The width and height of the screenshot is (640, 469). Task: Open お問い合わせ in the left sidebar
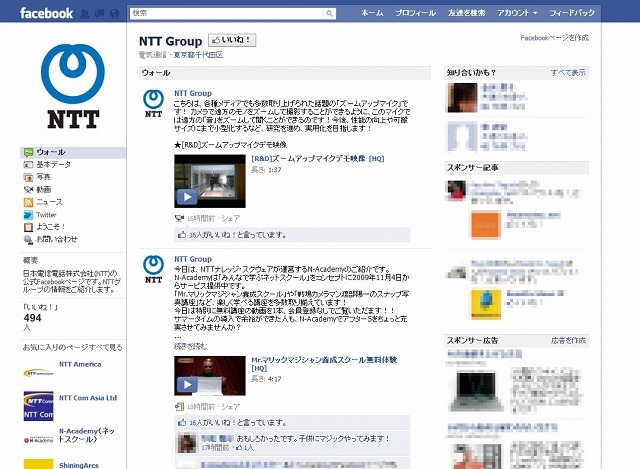[57, 239]
